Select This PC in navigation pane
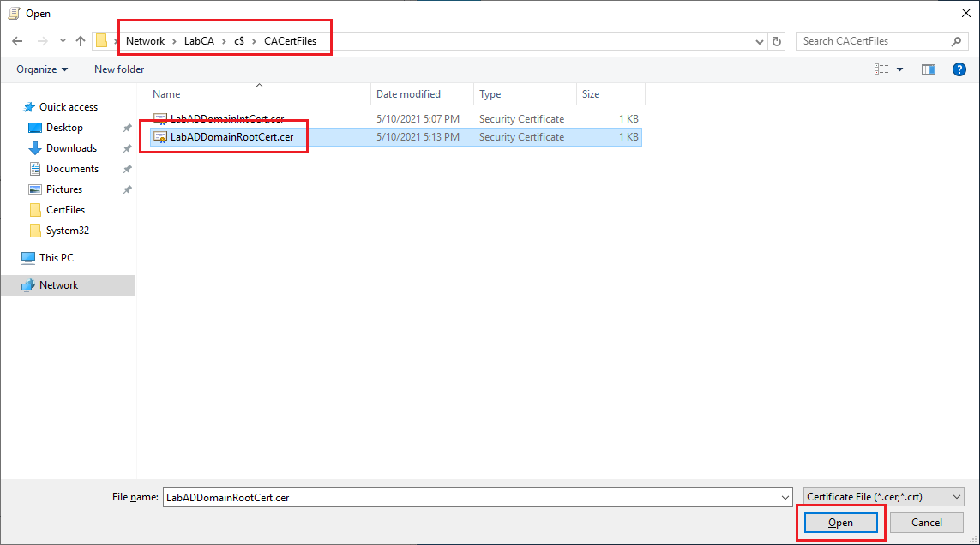 [57, 258]
